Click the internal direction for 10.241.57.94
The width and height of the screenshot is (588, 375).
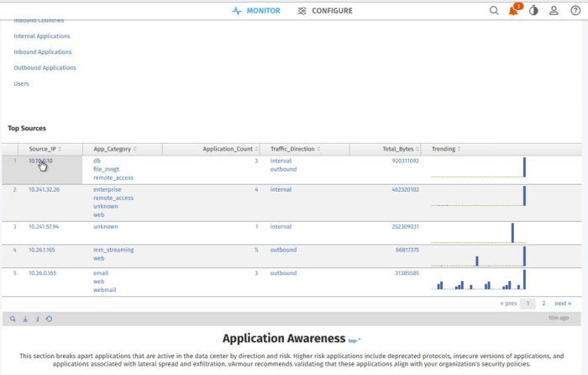pyautogui.click(x=281, y=227)
